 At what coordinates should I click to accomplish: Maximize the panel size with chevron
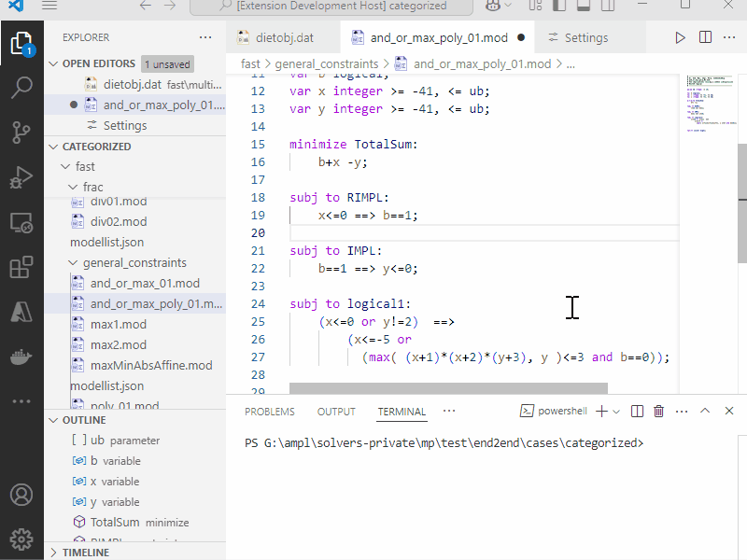pyautogui.click(x=705, y=411)
